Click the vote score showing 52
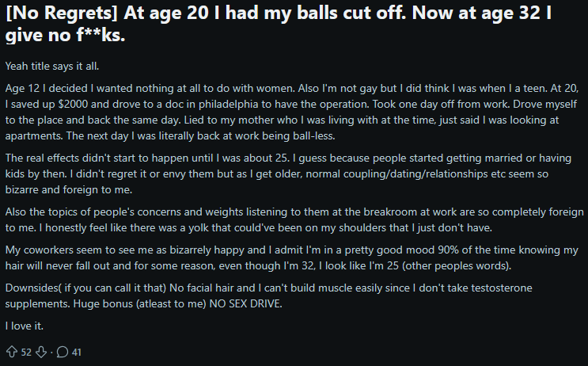588x366 pixels. click(26, 352)
